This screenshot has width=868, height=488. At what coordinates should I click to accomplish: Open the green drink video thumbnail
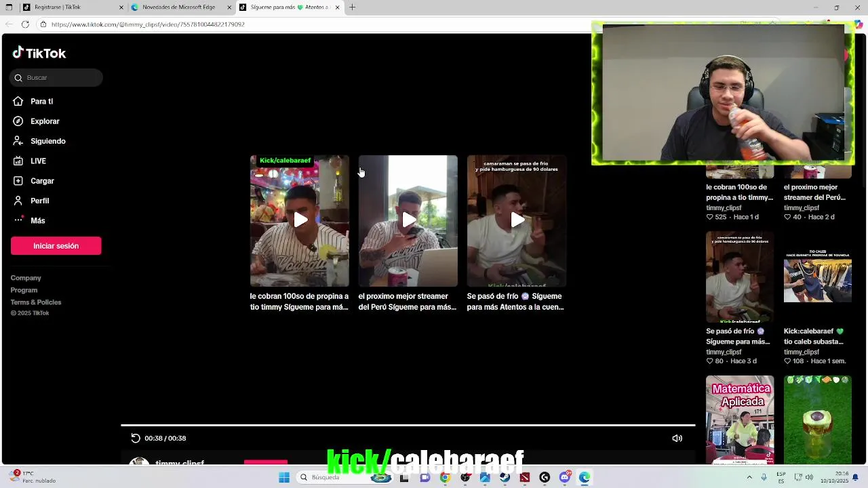pos(818,420)
